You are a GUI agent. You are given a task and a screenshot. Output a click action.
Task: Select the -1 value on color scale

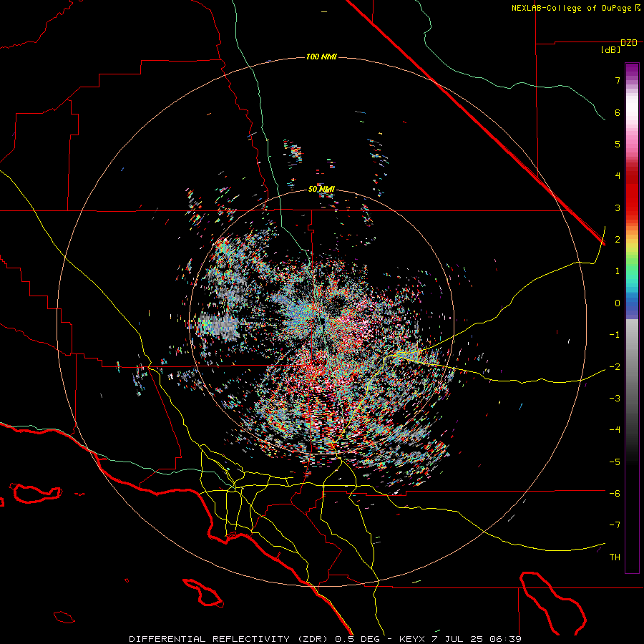(x=615, y=335)
